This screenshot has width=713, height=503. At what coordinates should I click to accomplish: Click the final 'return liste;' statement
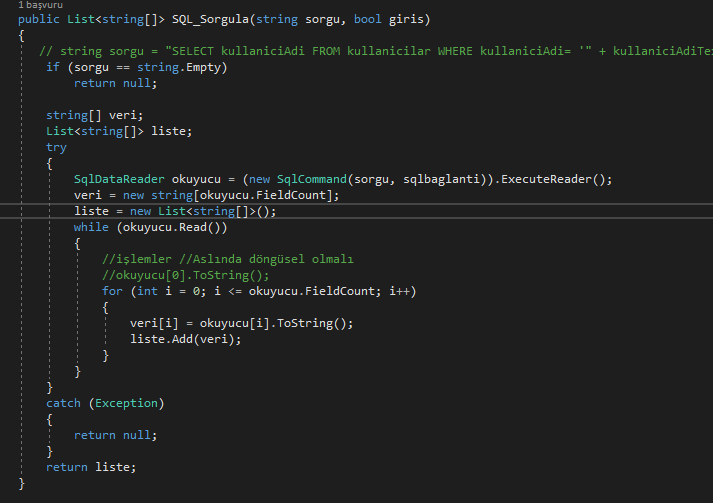tap(91, 467)
